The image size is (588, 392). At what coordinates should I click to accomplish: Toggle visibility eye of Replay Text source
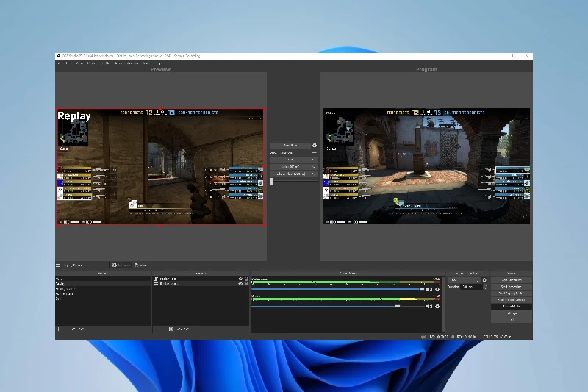(240, 279)
